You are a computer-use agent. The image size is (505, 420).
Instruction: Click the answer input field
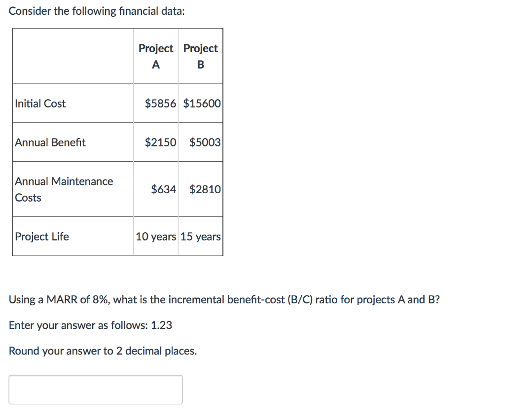[x=96, y=389]
